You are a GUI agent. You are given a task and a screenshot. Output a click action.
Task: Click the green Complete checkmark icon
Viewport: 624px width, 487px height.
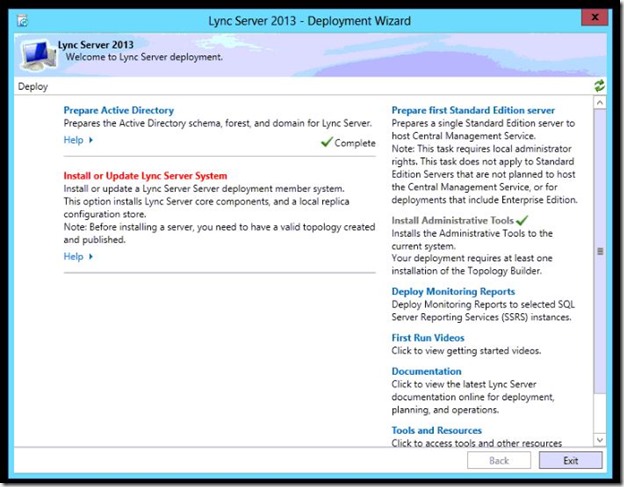coord(327,141)
